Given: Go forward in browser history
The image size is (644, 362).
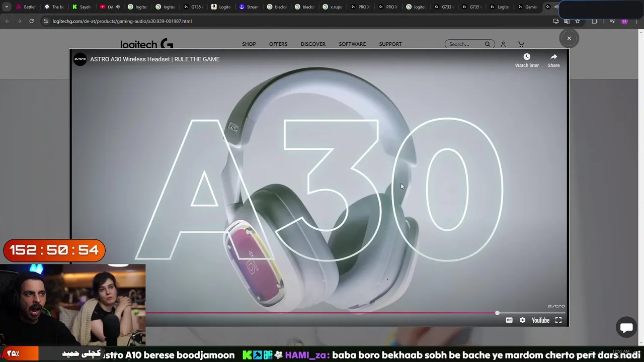Looking at the screenshot, I should tap(19, 21).
